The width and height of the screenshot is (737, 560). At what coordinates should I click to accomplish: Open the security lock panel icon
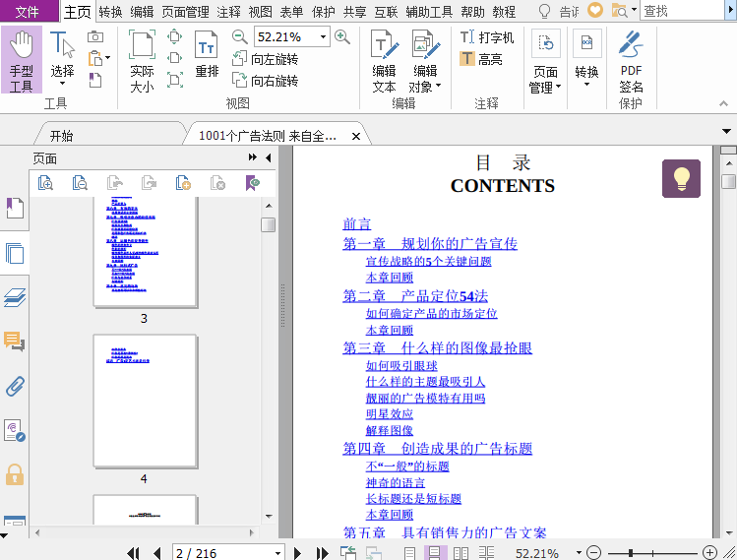pyautogui.click(x=15, y=474)
